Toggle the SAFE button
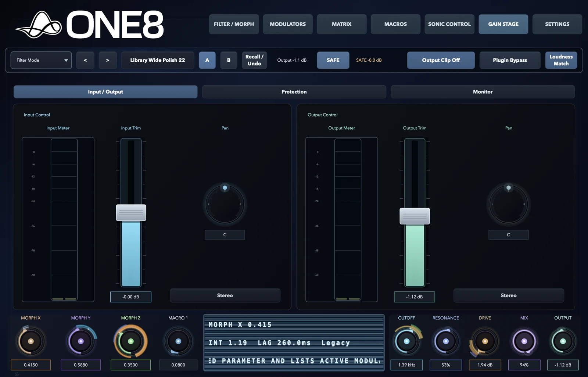The width and height of the screenshot is (588, 377). coord(333,60)
